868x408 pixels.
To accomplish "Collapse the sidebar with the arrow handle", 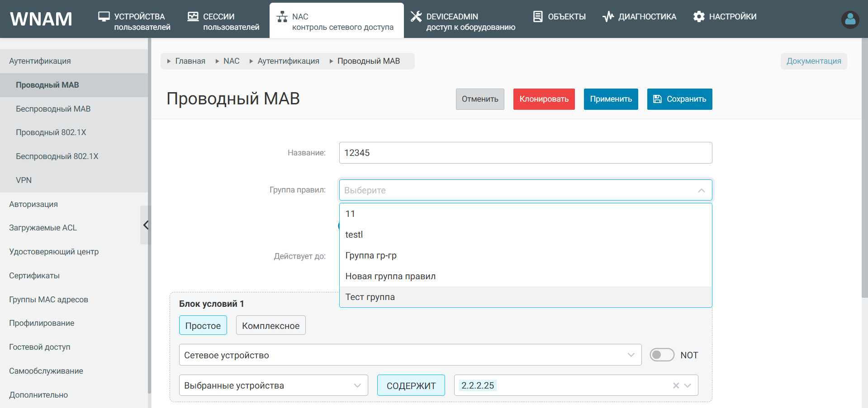I will (x=145, y=225).
